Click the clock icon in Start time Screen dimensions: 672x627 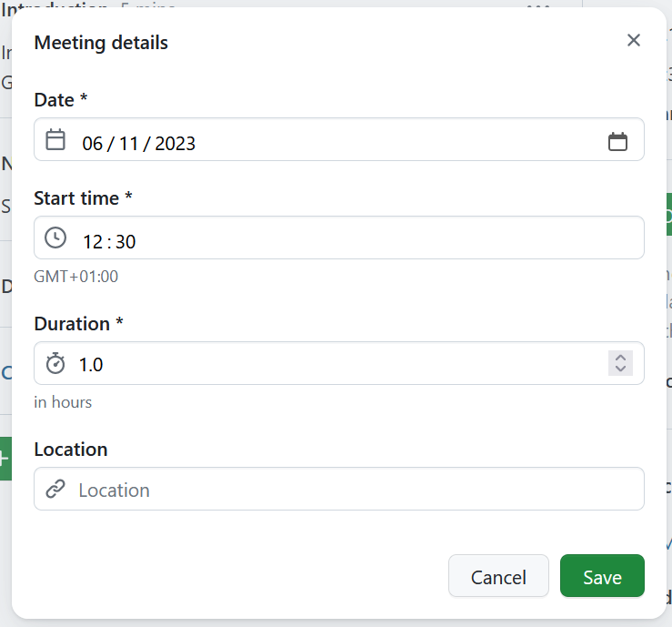click(55, 238)
